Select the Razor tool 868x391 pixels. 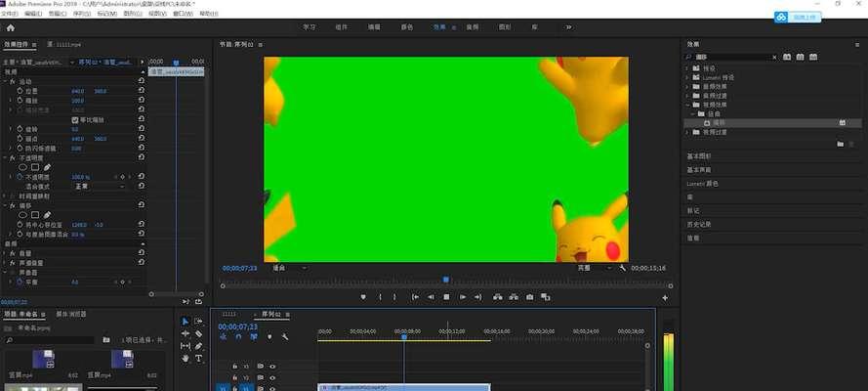point(199,333)
